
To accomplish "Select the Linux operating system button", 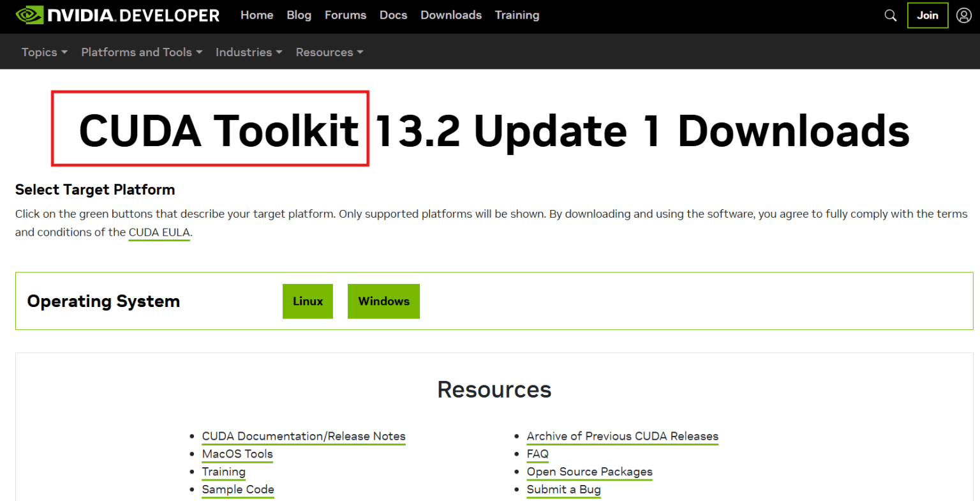I will (x=308, y=301).
